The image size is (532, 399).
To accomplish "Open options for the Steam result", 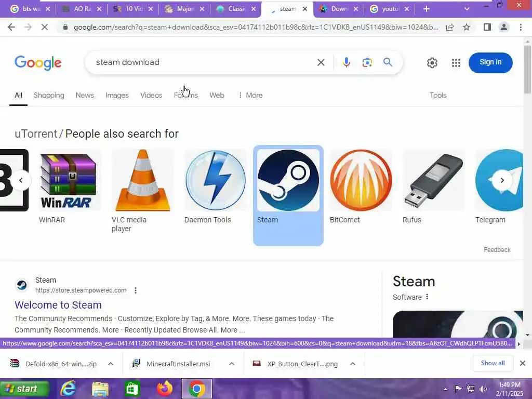I will [x=136, y=290].
